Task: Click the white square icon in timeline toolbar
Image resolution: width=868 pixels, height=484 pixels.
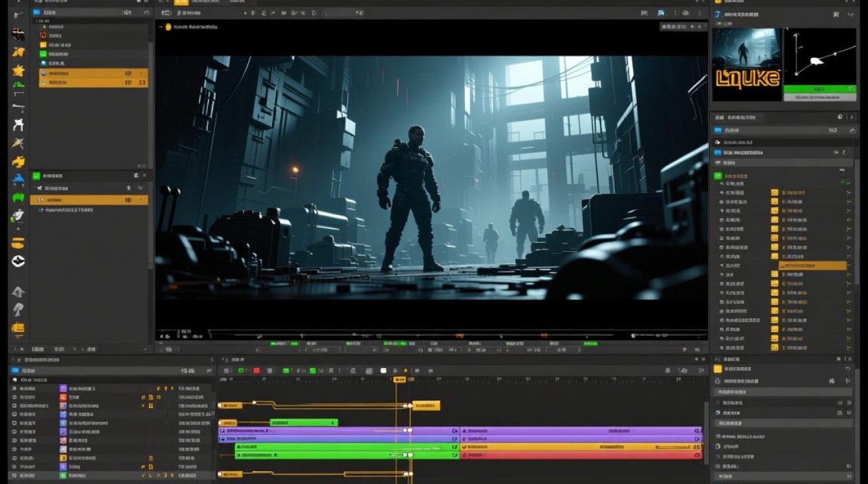Action: 383,370
